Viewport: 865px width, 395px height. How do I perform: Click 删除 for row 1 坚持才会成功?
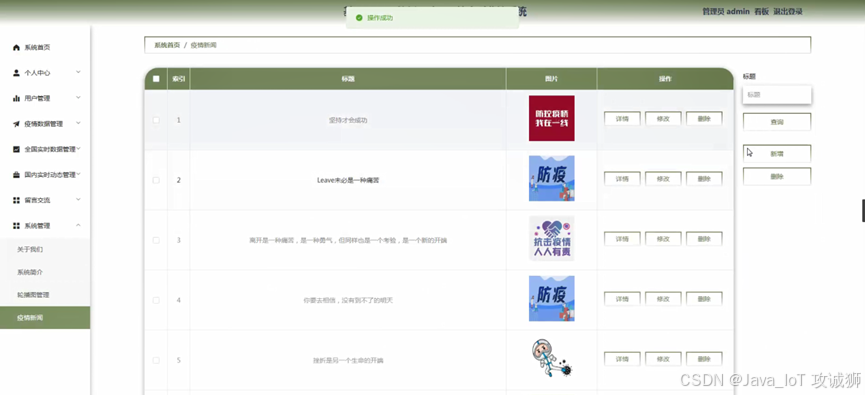coord(704,119)
